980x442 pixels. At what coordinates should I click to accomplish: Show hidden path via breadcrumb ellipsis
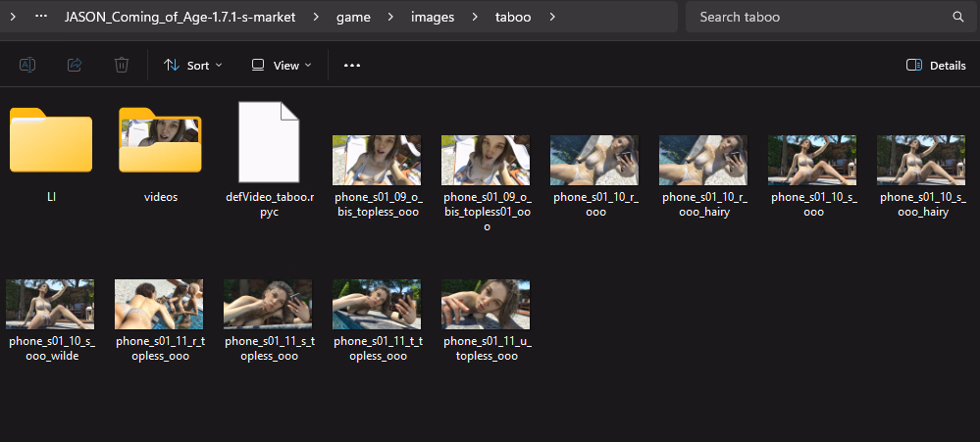tap(41, 17)
